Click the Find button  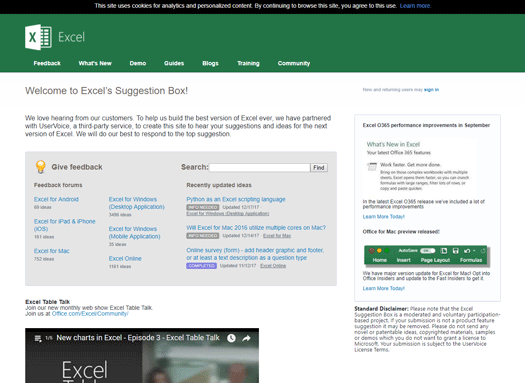(319, 167)
